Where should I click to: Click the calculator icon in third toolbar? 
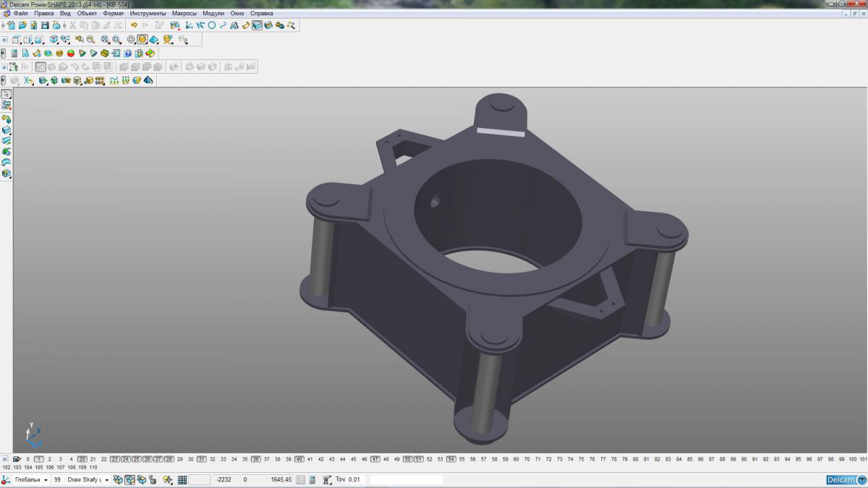(14, 53)
